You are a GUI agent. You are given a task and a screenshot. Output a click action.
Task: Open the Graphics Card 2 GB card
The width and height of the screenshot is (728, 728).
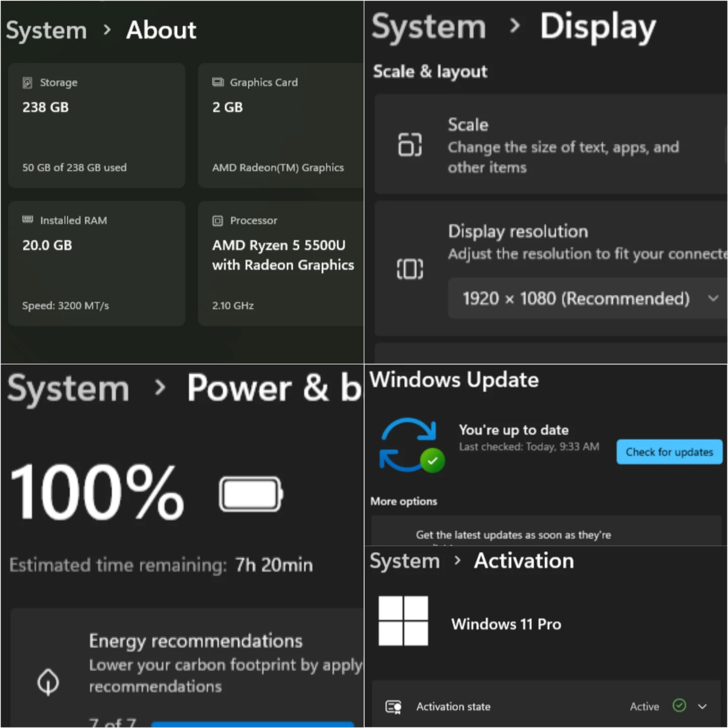[x=281, y=125]
